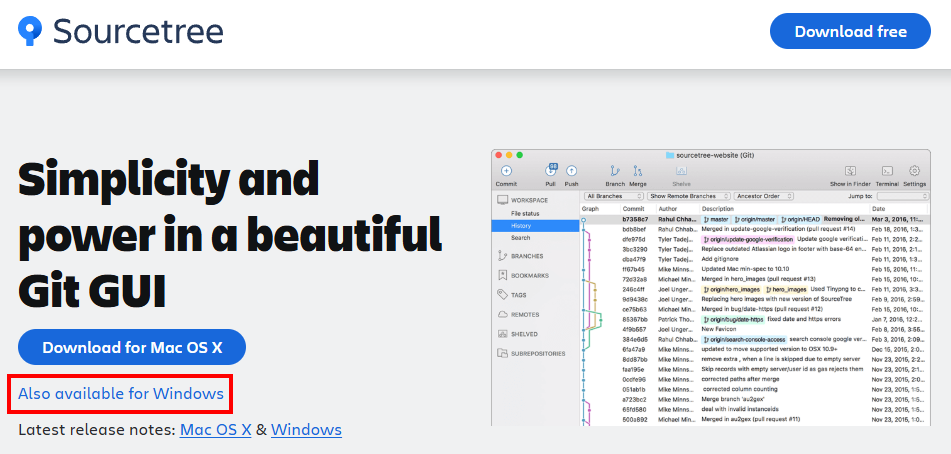
Task: Click the 'Add gitignore' commit description
Action: (718, 259)
